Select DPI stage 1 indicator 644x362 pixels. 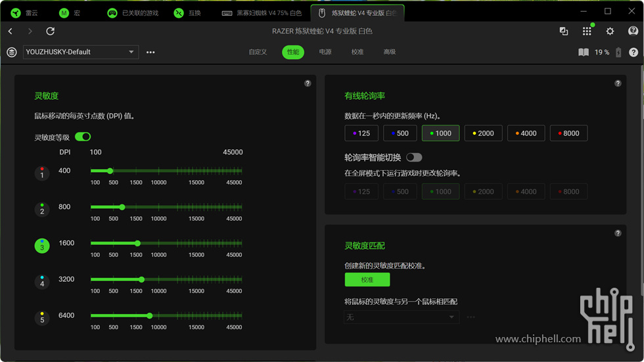click(x=42, y=173)
